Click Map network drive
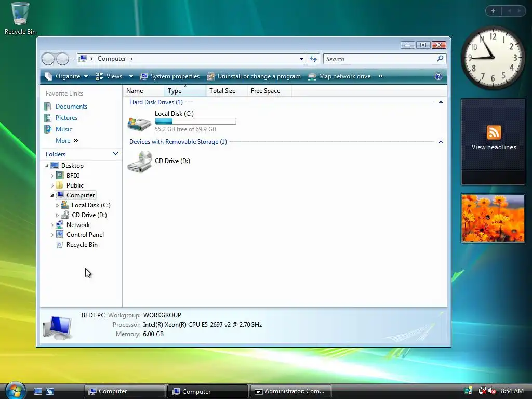 [339, 76]
